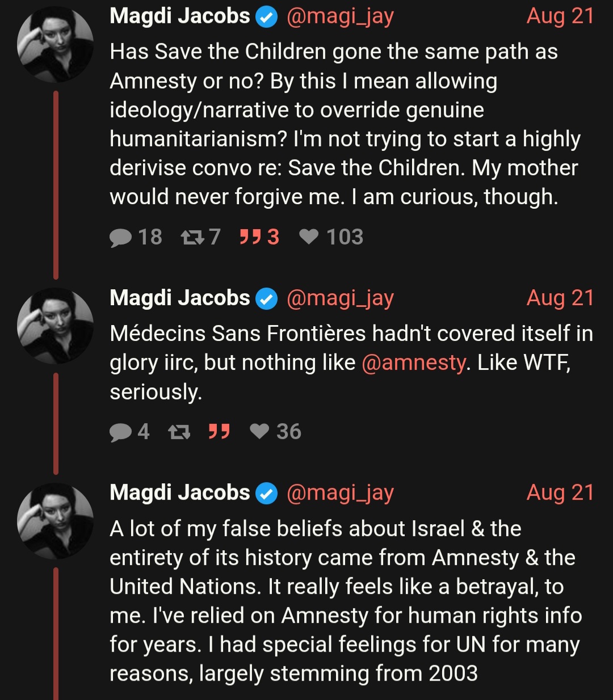This screenshot has height=700, width=613.
Task: Click Aug 21 date on first tweet
Action: 560,16
